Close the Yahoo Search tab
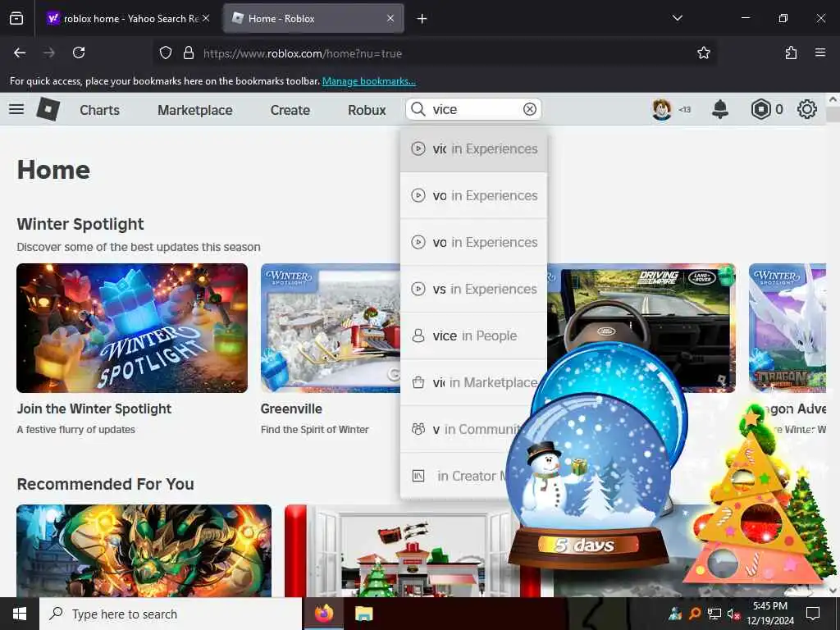The image size is (840, 630). pos(206,18)
